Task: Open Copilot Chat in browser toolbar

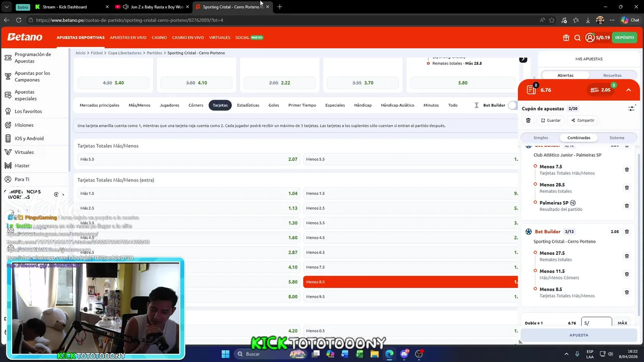Action: [x=630, y=20]
